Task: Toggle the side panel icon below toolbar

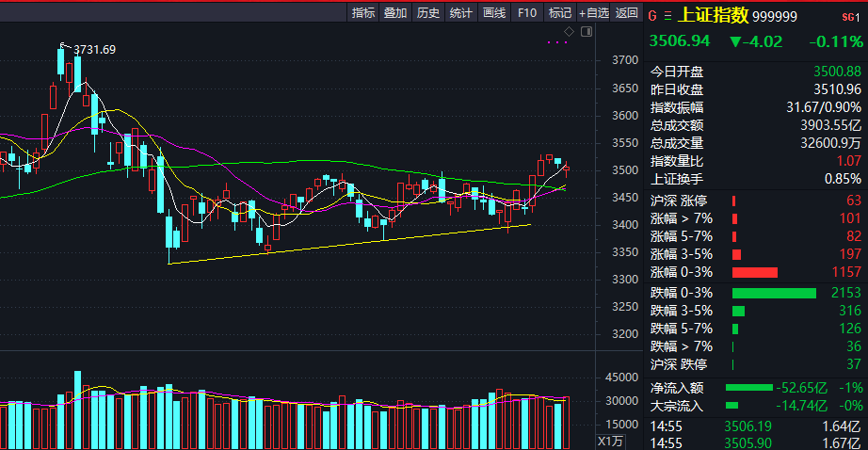Action: click(x=587, y=32)
